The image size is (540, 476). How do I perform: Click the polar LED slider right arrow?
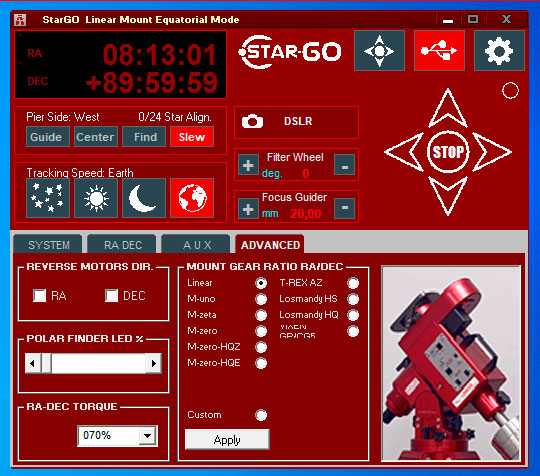pos(154,363)
